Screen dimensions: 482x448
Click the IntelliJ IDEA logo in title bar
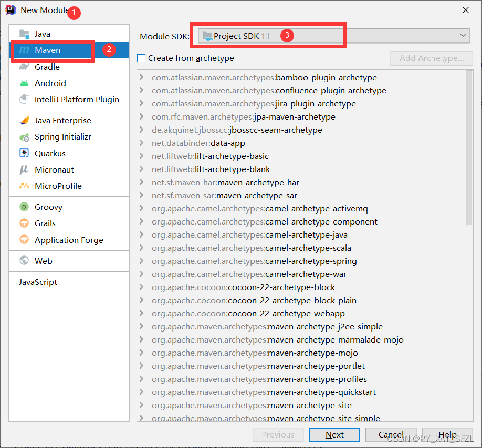click(x=11, y=10)
